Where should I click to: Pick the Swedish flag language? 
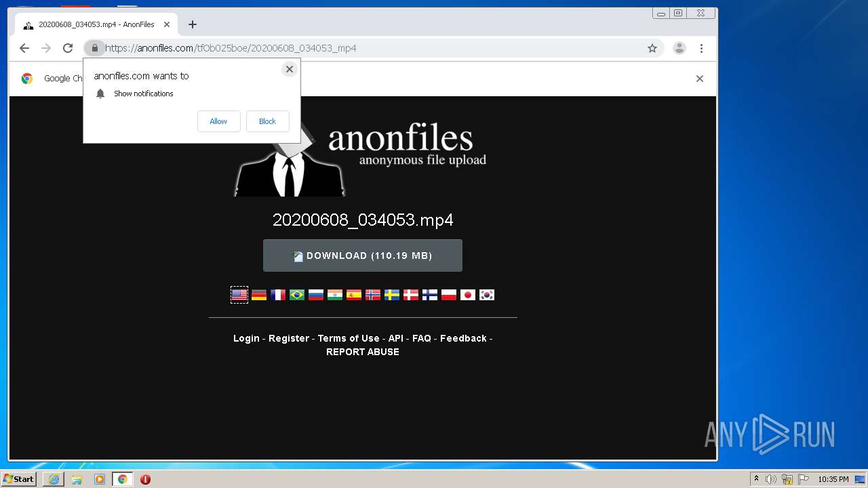[x=392, y=295]
